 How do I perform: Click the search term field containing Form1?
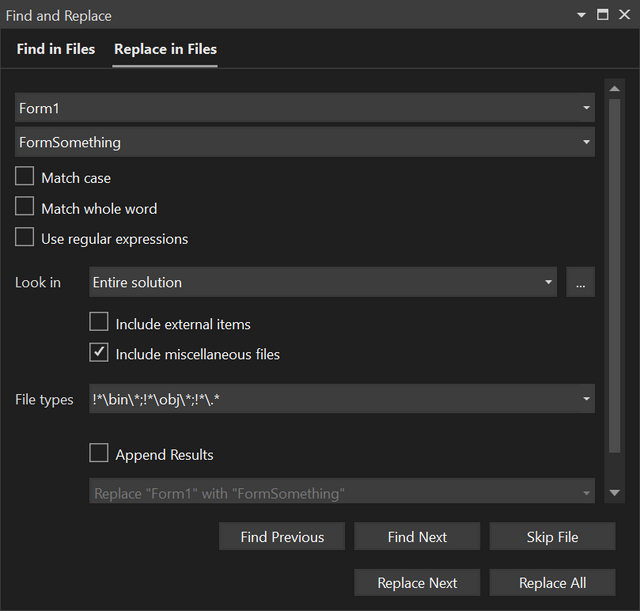304,108
